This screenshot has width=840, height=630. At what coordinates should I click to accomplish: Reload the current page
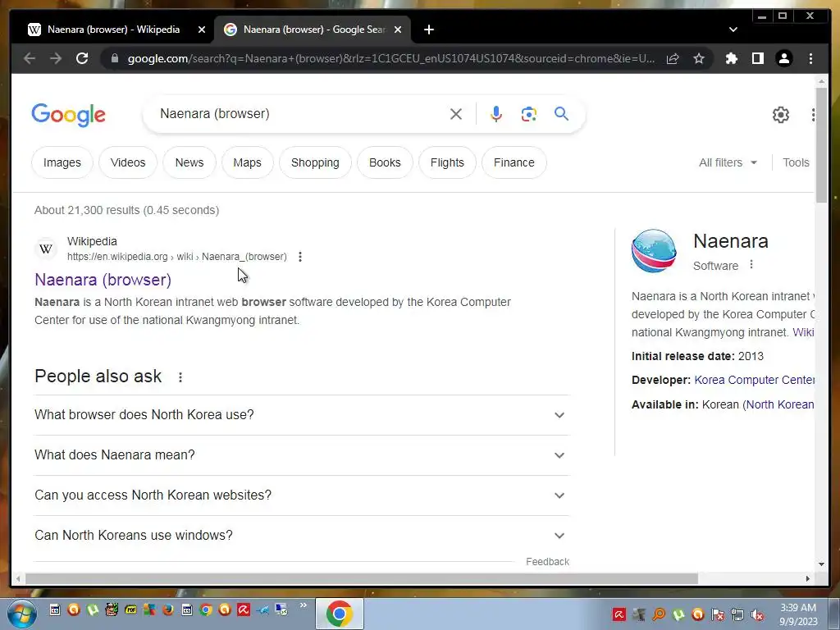pos(82,58)
